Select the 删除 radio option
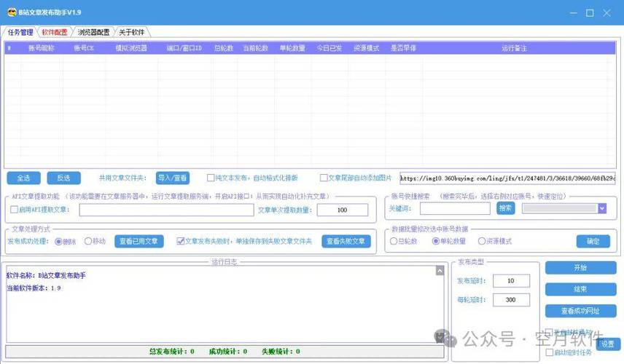Viewport: 624px width, 364px height. coord(58,241)
